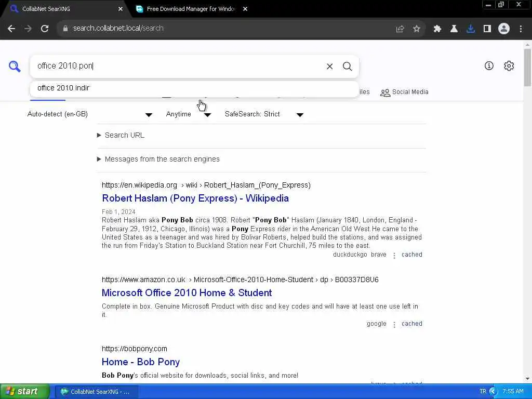This screenshot has height=399, width=532.
Task: Open cached version of Amazon result
Action: tap(412, 324)
